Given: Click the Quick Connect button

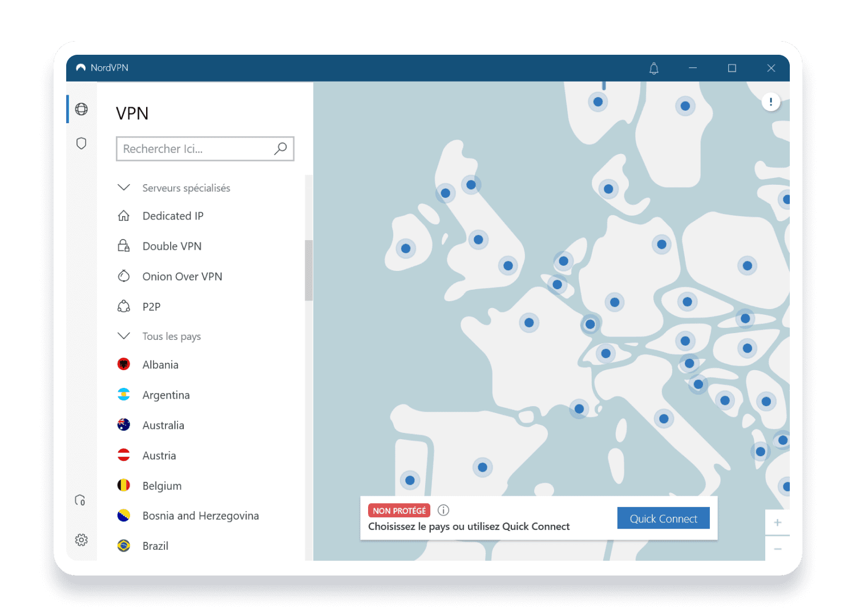Looking at the screenshot, I should 664,518.
